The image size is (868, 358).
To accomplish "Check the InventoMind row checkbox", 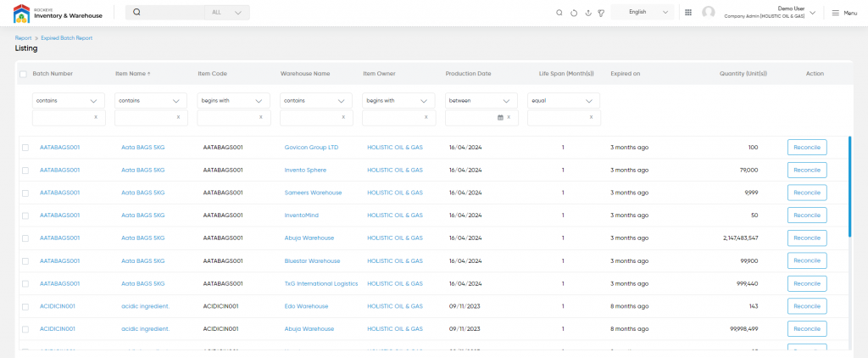I will click(x=25, y=215).
